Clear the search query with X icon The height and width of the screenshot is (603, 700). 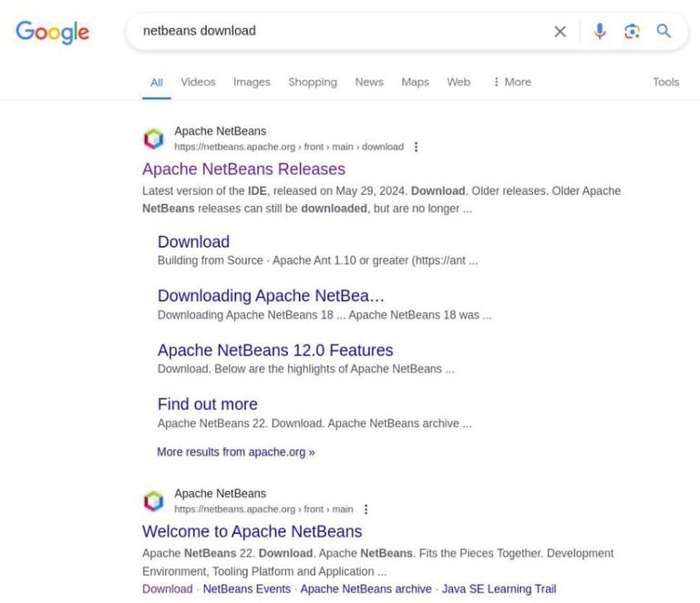click(x=560, y=31)
